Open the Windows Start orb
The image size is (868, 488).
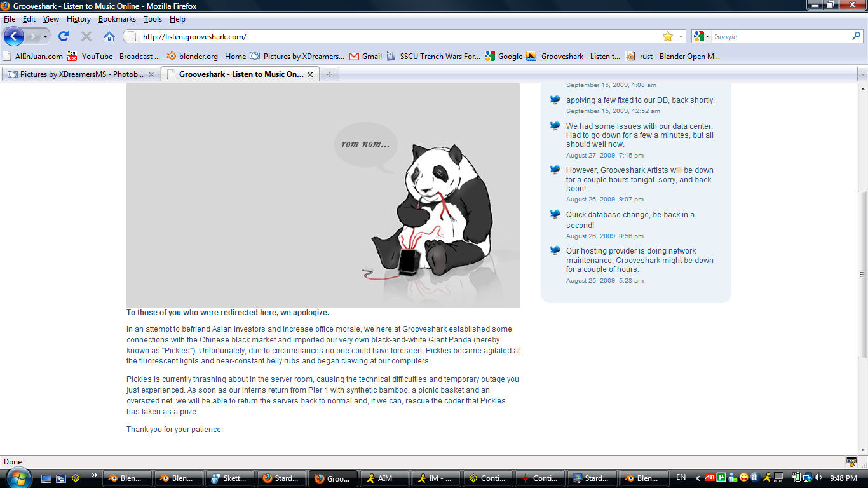pos(17,477)
